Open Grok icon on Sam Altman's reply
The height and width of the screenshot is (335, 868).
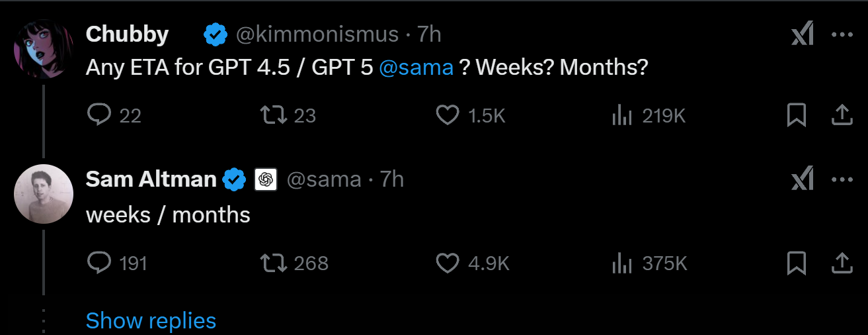[802, 179]
